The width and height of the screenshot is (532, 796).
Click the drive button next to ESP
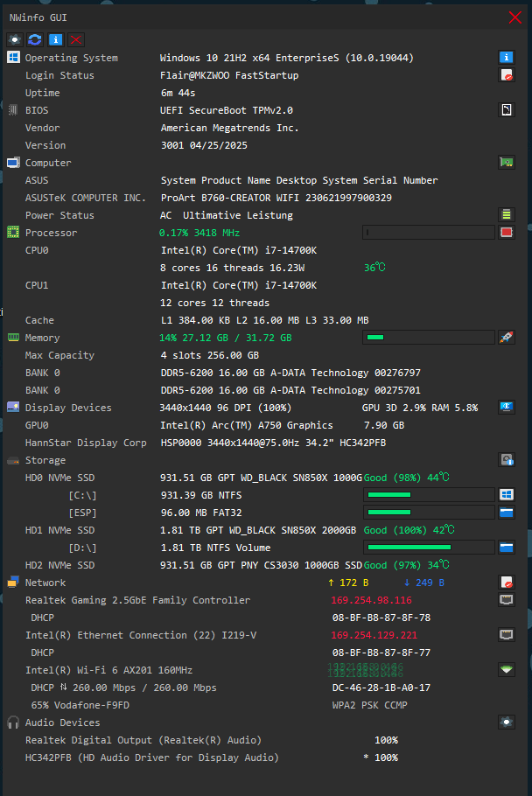[506, 513]
